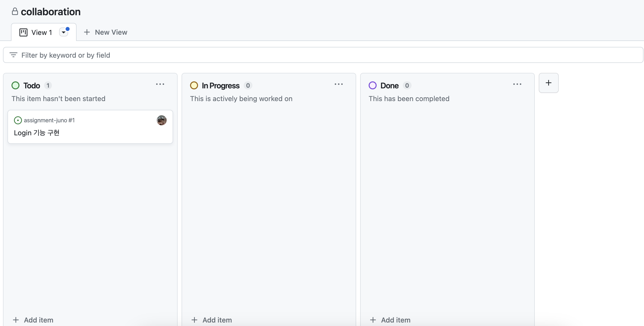Click Add item in the Todo column
The image size is (644, 326).
pyautogui.click(x=33, y=320)
